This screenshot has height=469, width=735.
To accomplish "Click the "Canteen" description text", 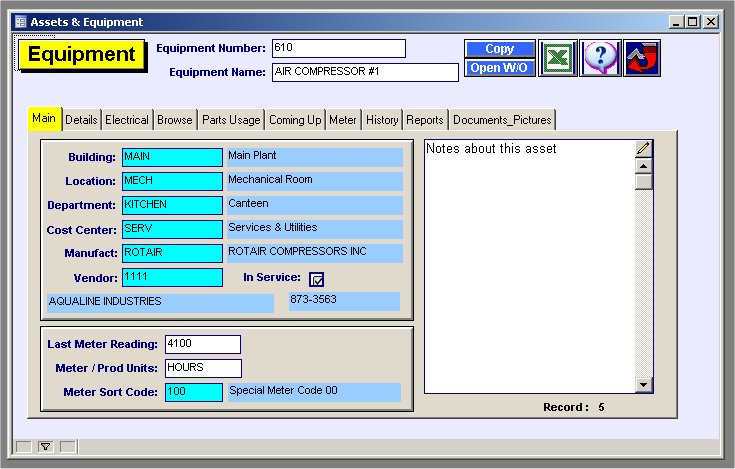I will pyautogui.click(x=248, y=203).
